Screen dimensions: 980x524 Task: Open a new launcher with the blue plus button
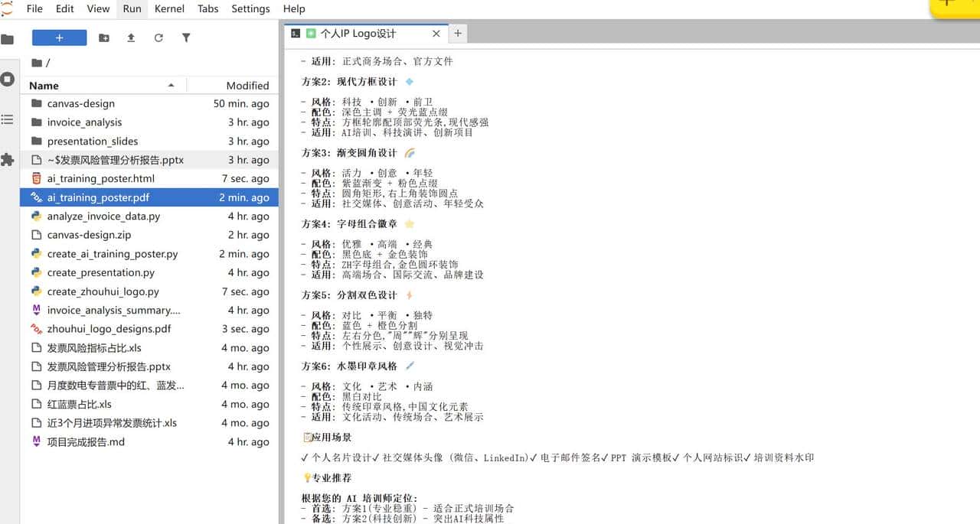[x=59, y=37]
